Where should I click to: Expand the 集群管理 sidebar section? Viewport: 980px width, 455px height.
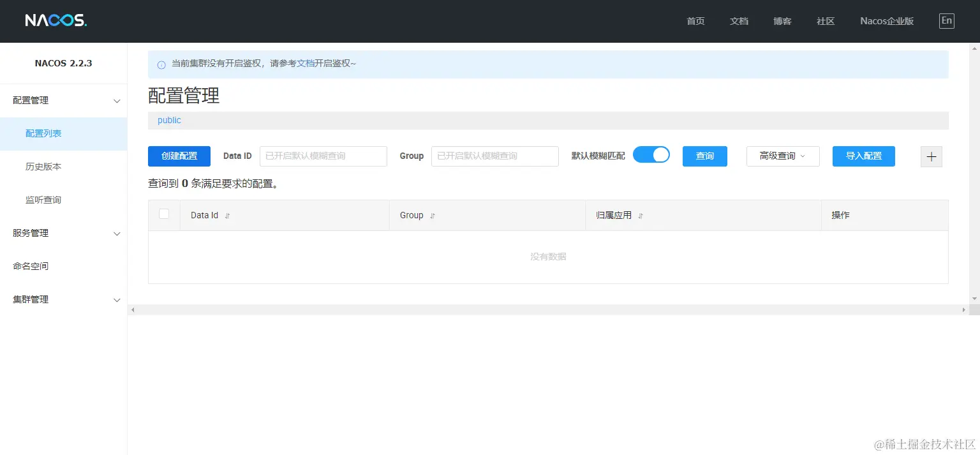[x=64, y=300]
